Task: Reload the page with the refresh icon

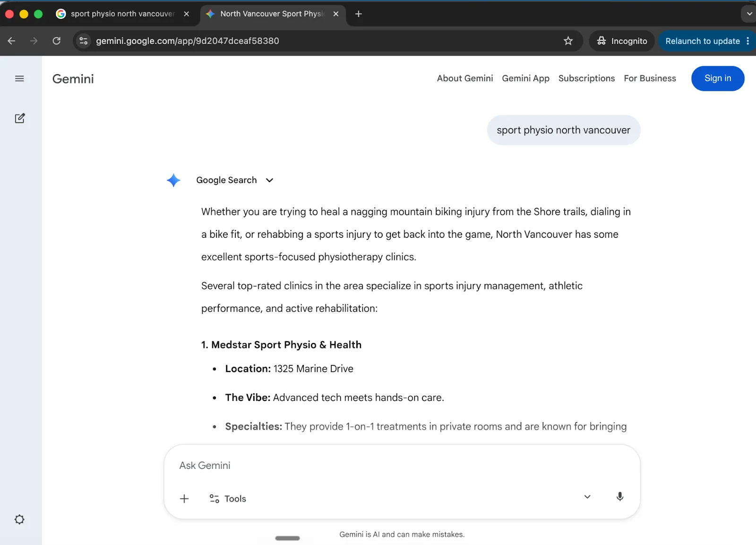Action: point(57,41)
